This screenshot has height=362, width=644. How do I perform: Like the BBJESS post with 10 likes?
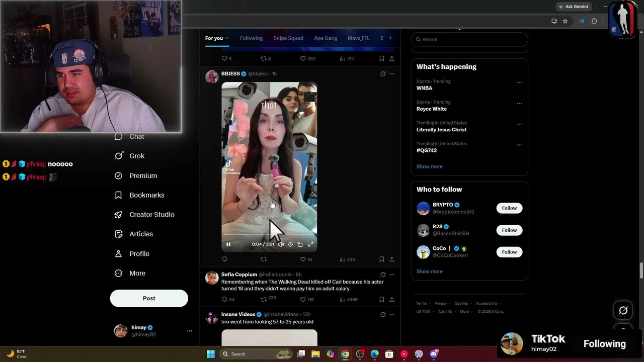tap(306, 259)
